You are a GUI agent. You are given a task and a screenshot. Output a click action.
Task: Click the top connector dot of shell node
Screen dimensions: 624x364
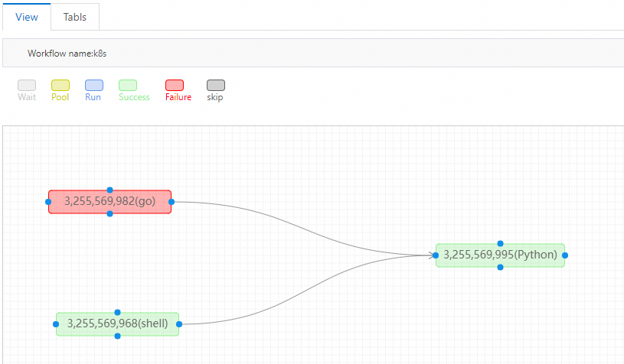click(x=117, y=312)
